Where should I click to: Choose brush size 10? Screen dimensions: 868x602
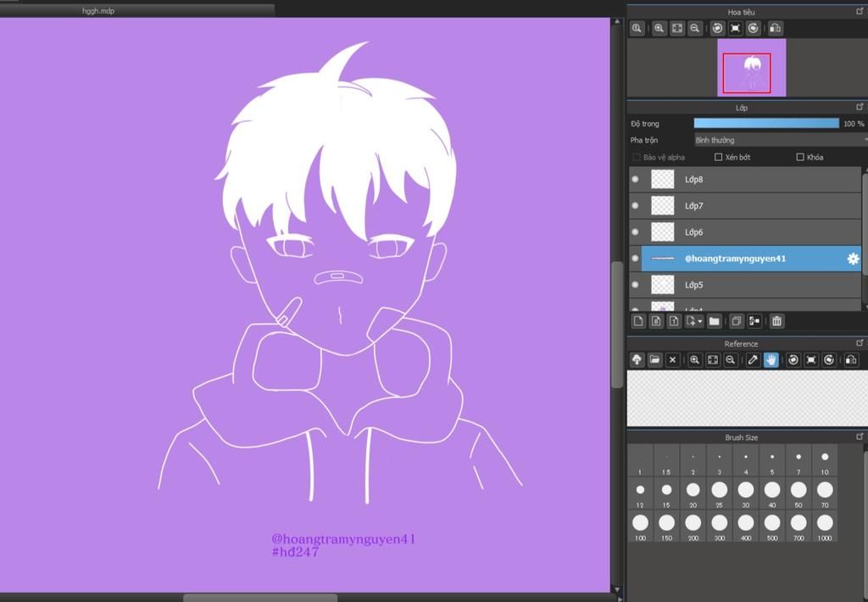coord(825,460)
